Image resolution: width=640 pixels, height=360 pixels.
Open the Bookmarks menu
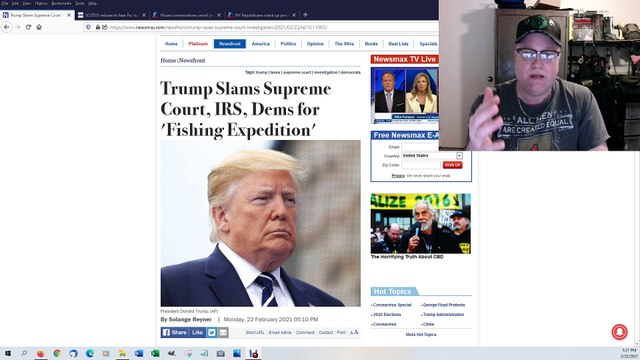[61, 3]
